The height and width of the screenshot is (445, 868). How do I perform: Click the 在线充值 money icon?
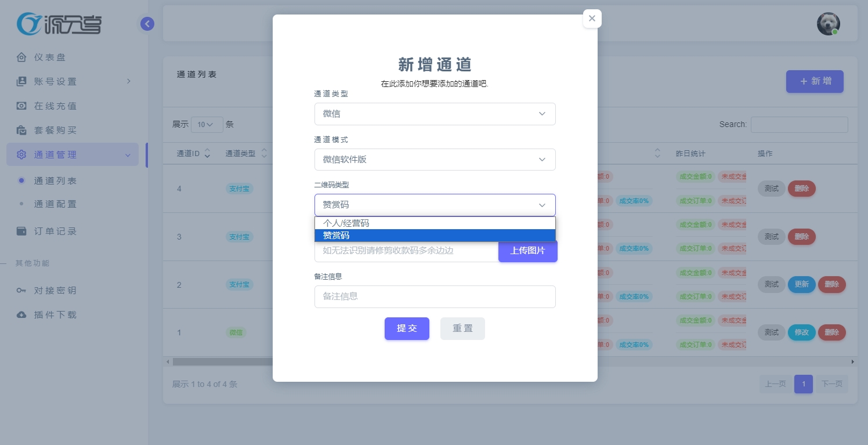coord(21,106)
